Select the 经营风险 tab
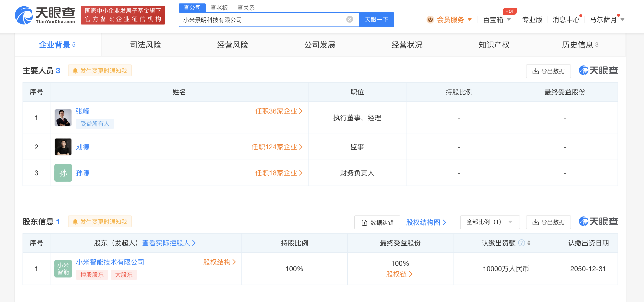Image resolution: width=644 pixels, height=302 pixels. pyautogui.click(x=232, y=45)
